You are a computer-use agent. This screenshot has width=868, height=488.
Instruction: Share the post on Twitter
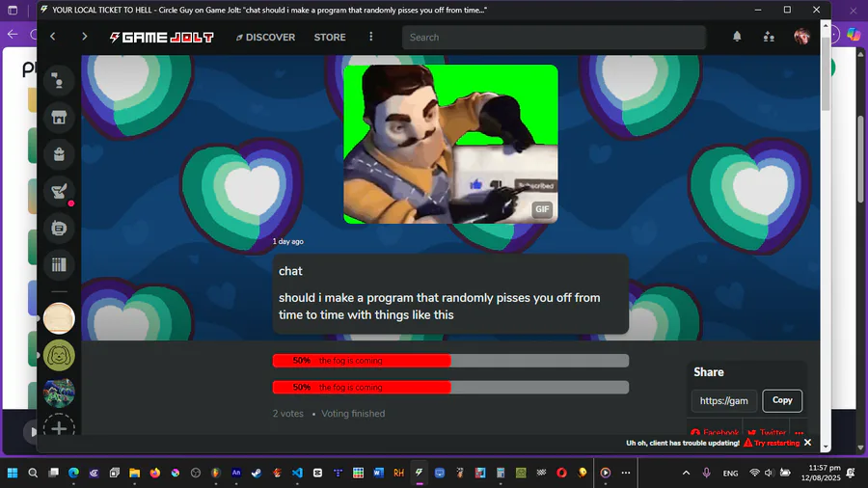coord(767,431)
